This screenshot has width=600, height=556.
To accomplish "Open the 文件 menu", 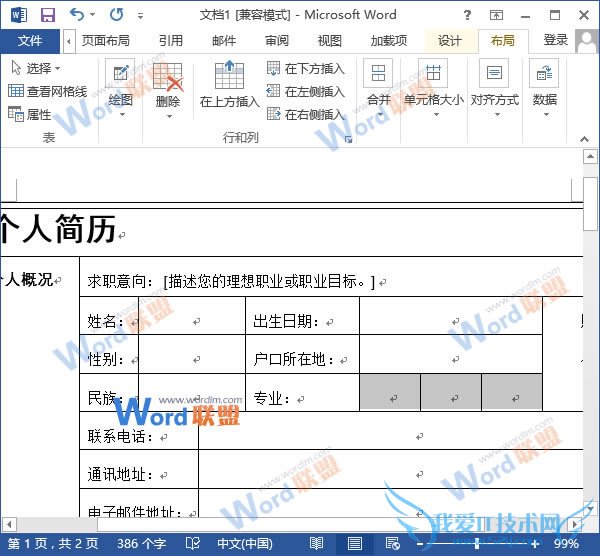I will (x=30, y=41).
